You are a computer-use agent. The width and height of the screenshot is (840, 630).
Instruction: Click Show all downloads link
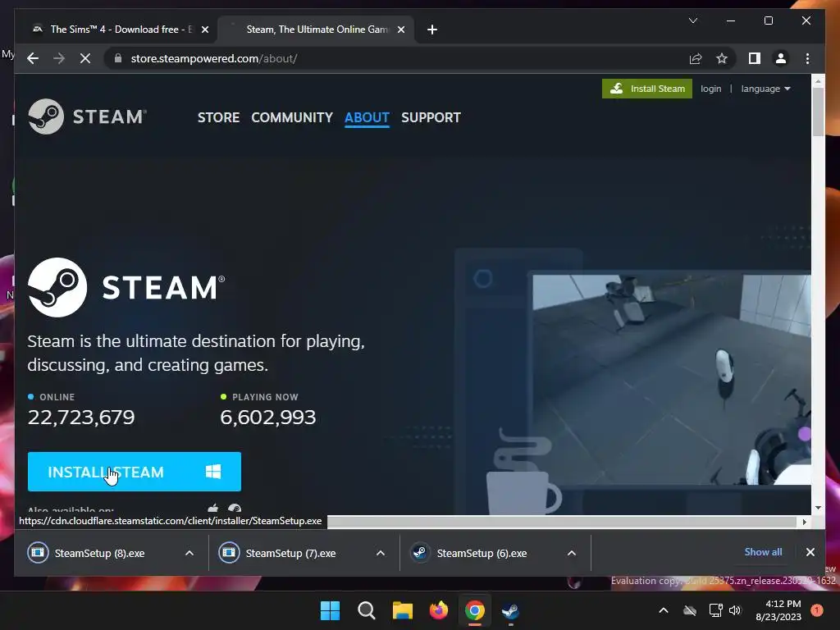click(763, 552)
